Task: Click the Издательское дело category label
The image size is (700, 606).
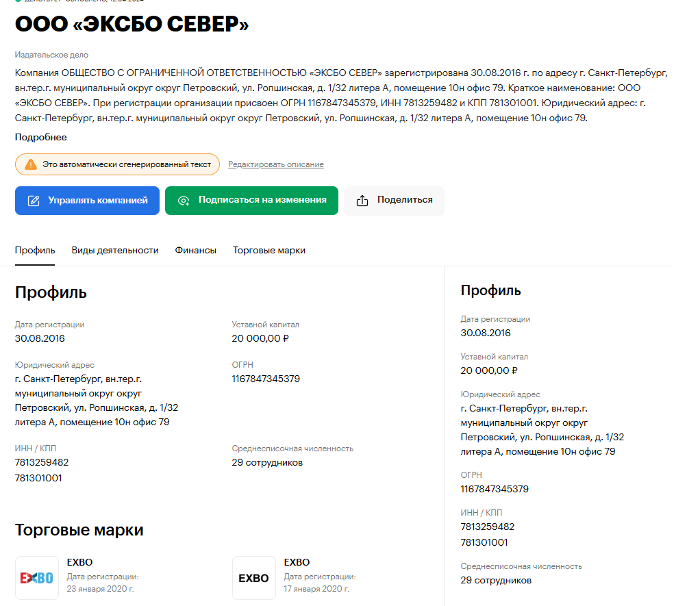Action: (x=51, y=55)
